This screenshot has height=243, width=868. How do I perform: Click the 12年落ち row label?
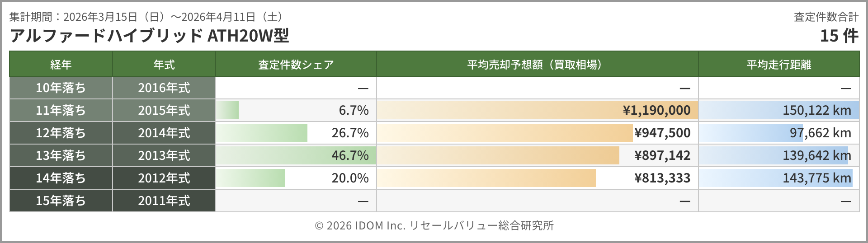tap(61, 133)
